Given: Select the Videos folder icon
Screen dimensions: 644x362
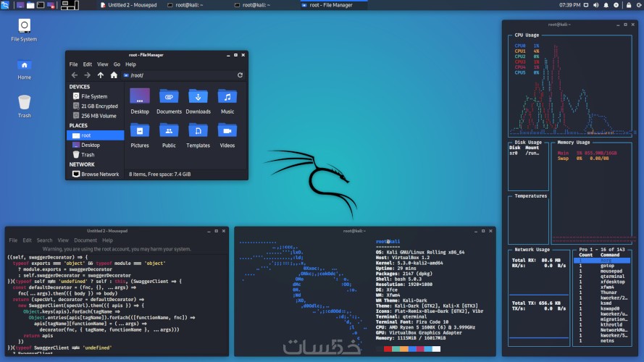Looking at the screenshot, I should tap(227, 135).
